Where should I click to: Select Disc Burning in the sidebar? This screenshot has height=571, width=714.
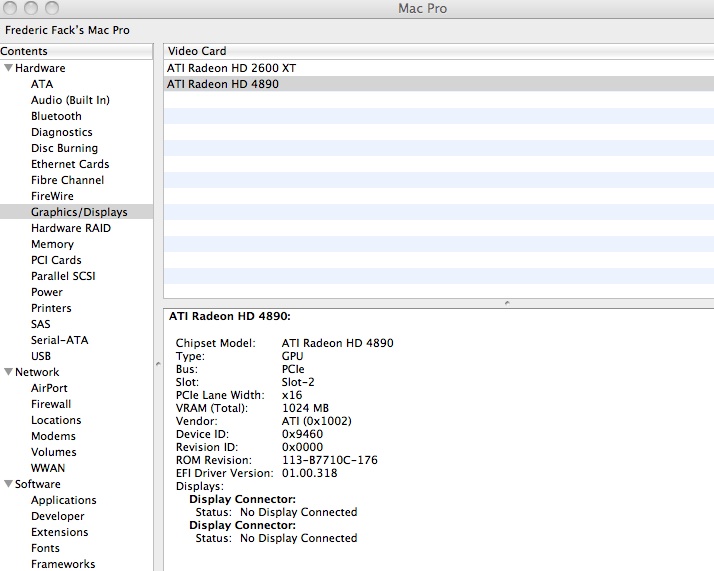coord(64,148)
